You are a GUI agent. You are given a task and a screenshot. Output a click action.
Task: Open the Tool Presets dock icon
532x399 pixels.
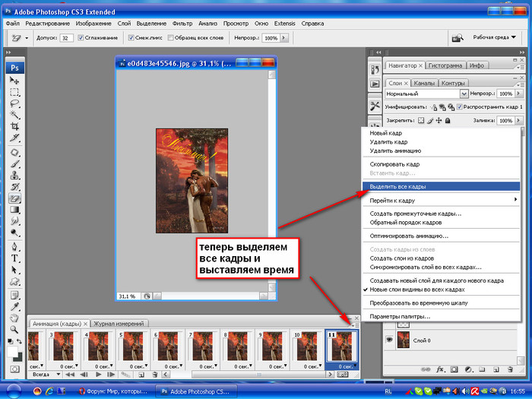tap(375, 106)
